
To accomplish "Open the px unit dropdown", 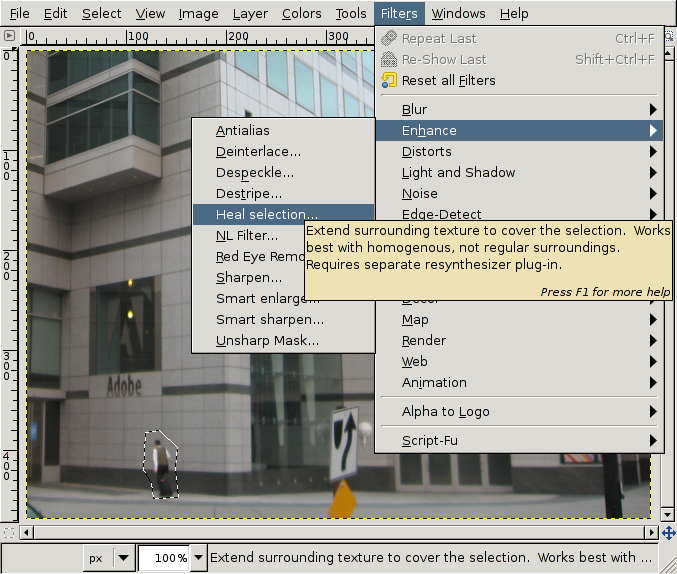I will click(x=110, y=557).
